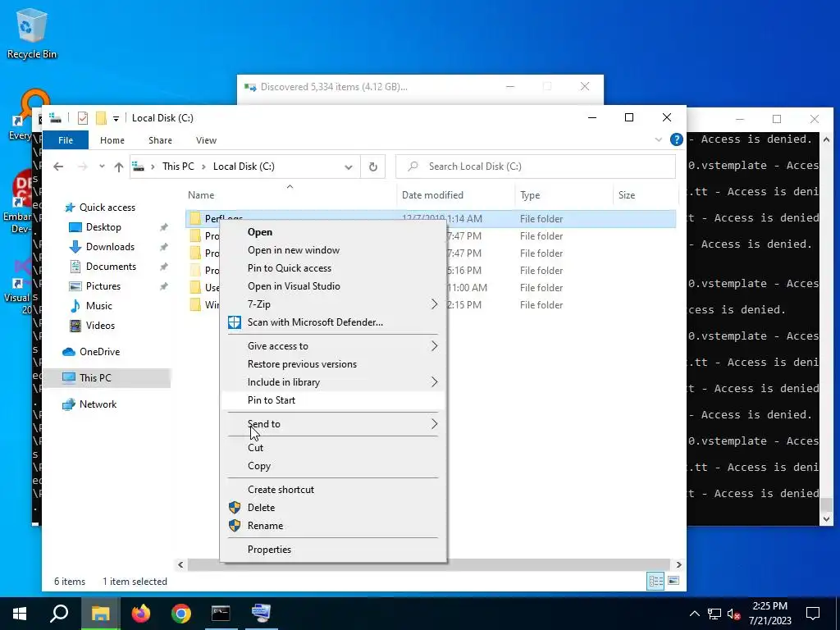Choose Restore previous versions
Screen dimensions: 840x630
333,364
